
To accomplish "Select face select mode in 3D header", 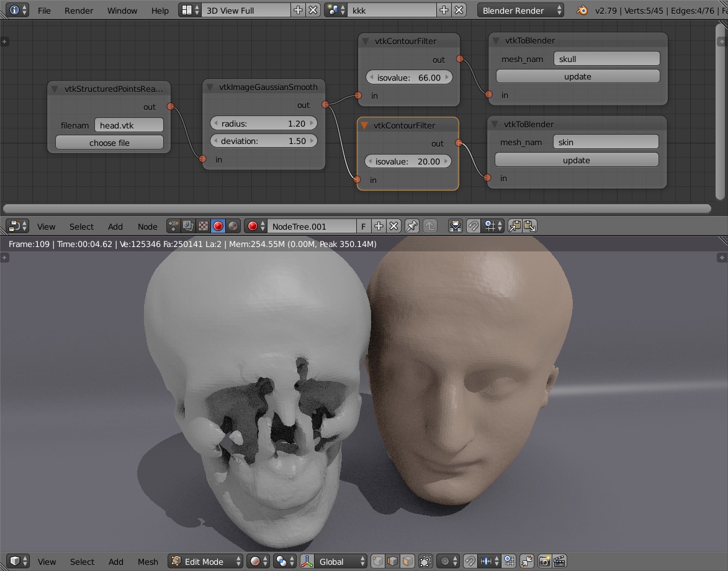I will coord(407,562).
